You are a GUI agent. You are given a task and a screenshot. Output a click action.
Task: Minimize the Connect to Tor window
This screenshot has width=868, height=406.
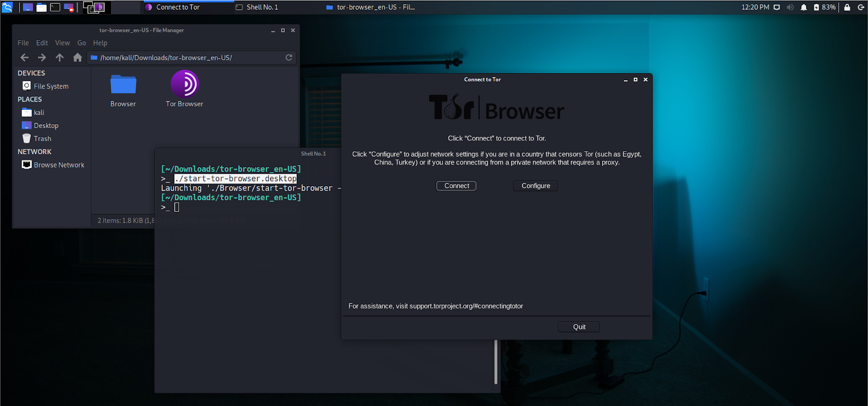(626, 80)
